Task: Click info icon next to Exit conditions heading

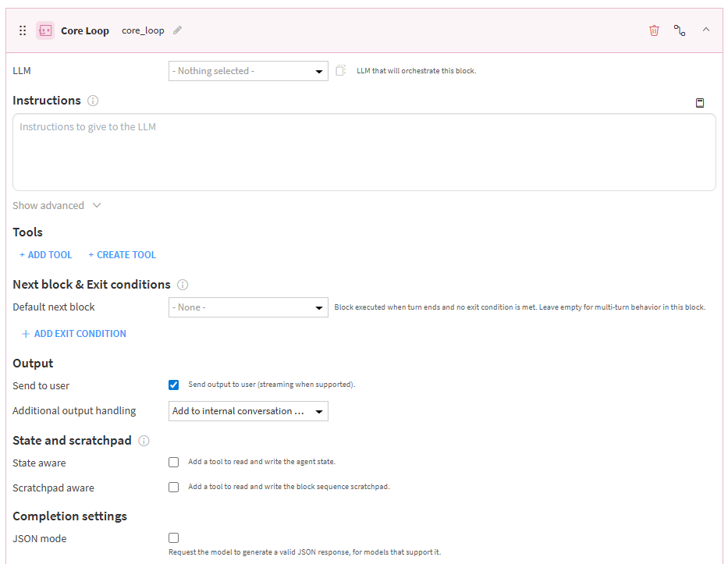Action: [x=183, y=285]
